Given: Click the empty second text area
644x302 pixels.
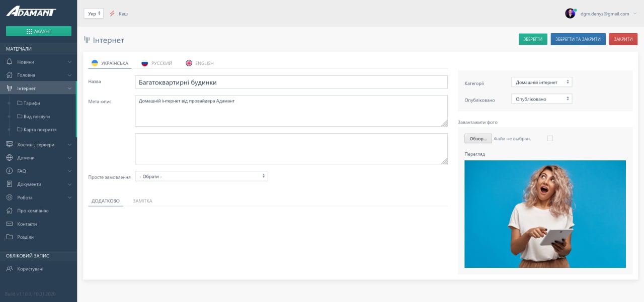Looking at the screenshot, I should coord(291,149).
